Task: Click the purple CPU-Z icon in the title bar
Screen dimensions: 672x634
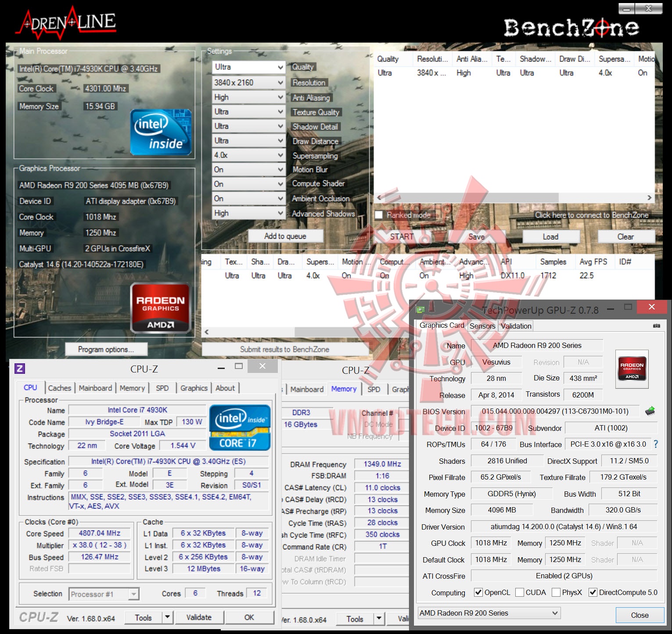Action: tap(20, 368)
